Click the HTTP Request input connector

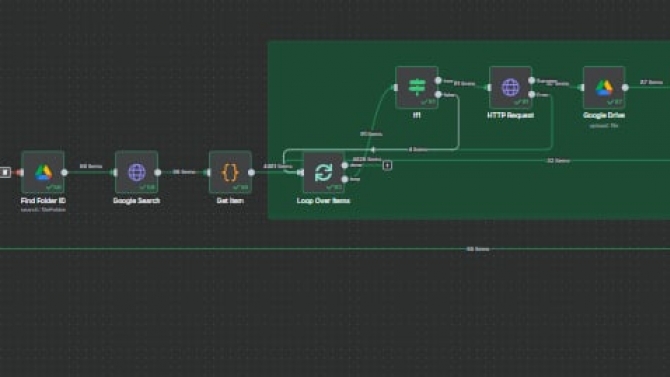tap(488, 87)
